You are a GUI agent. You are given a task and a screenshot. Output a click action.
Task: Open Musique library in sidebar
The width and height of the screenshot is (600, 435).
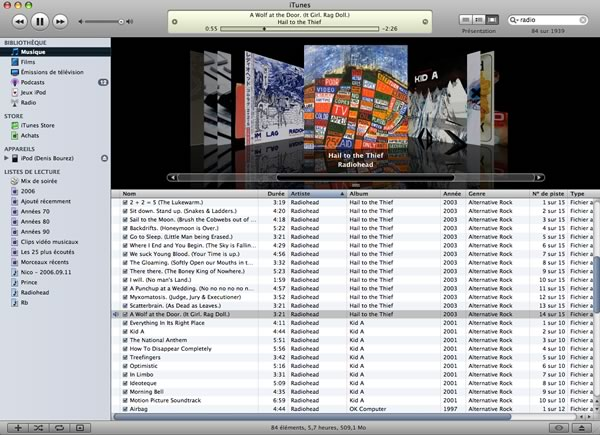coord(55,52)
